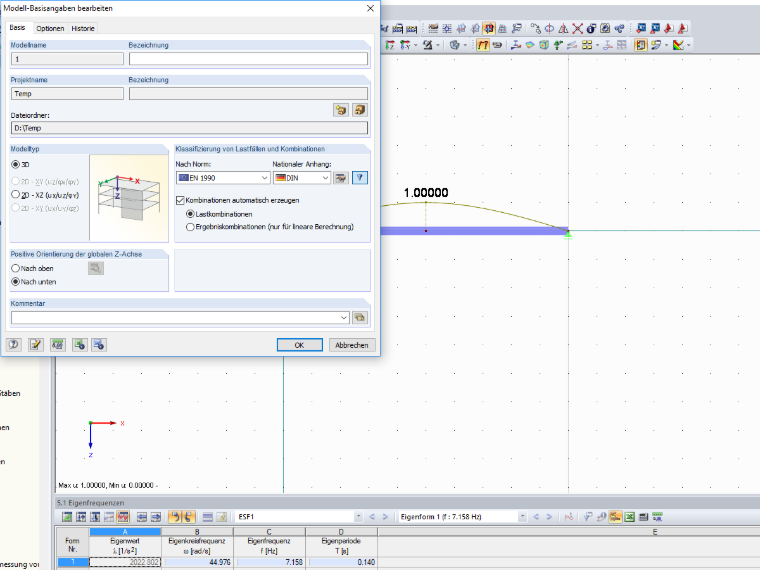Toggle Kombinationen automatisch erzeugen checkbox
Viewport: 760px width, 570px height.
coord(180,200)
